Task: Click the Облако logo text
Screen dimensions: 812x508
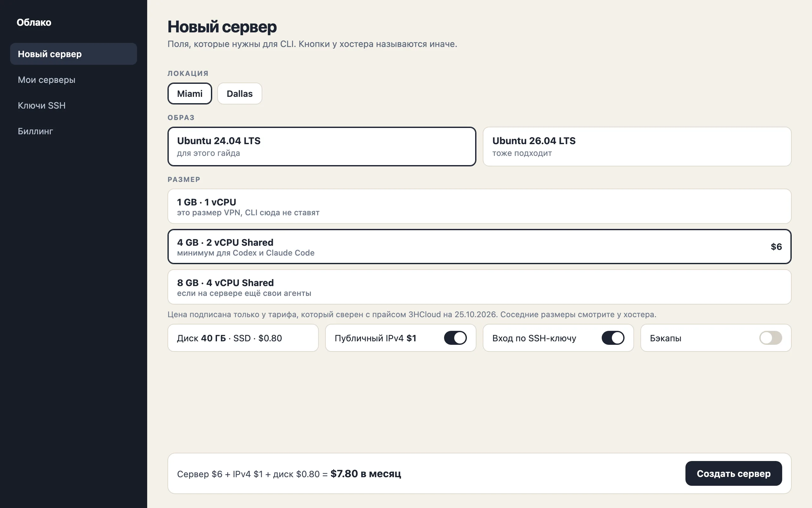Action: pos(34,22)
